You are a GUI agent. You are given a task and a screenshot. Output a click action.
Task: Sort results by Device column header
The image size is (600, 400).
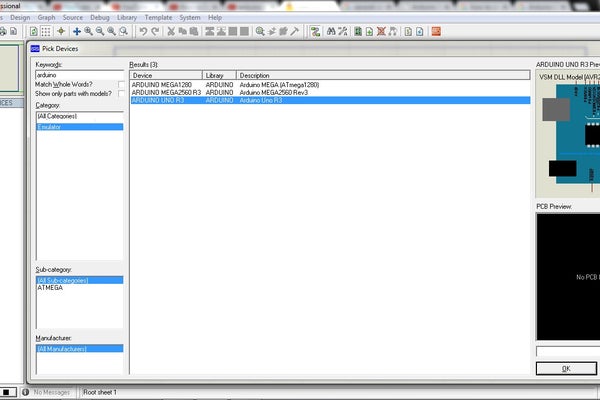coord(166,75)
